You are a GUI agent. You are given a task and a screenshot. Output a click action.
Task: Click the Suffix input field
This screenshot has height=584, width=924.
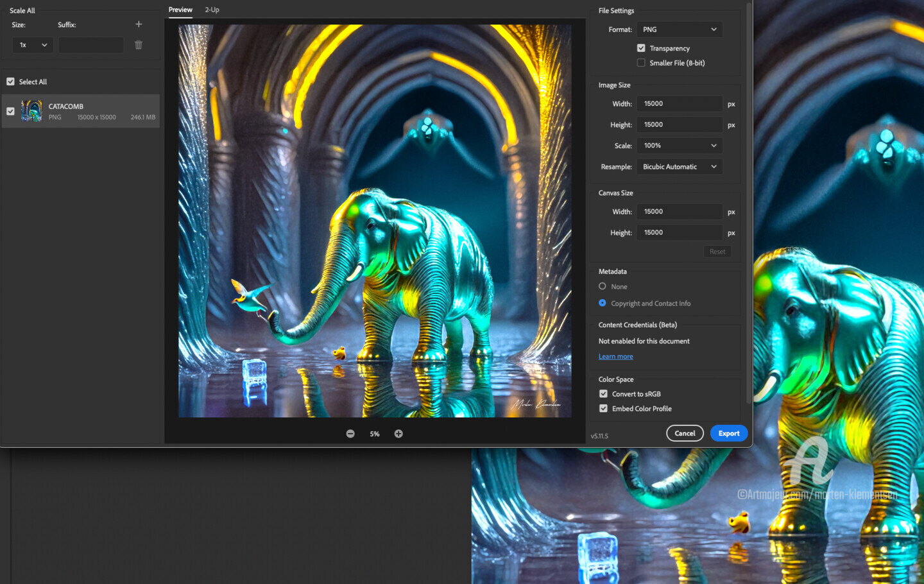click(91, 45)
